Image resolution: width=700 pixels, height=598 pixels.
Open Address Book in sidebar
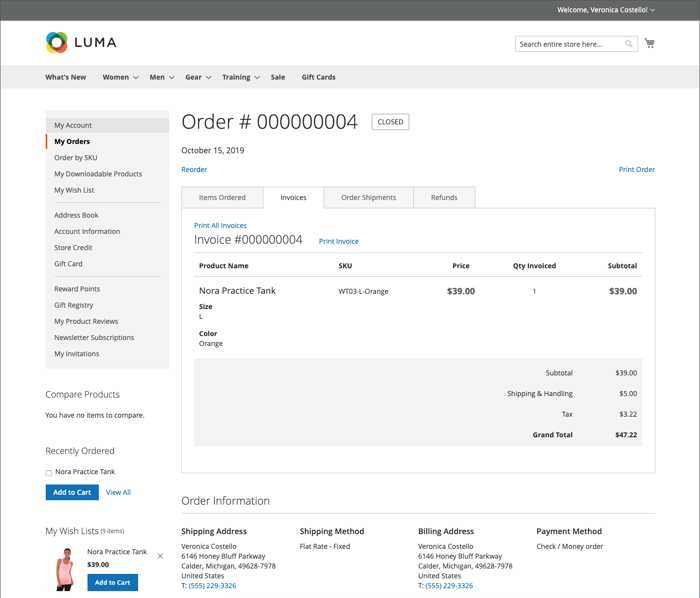pyautogui.click(x=76, y=215)
